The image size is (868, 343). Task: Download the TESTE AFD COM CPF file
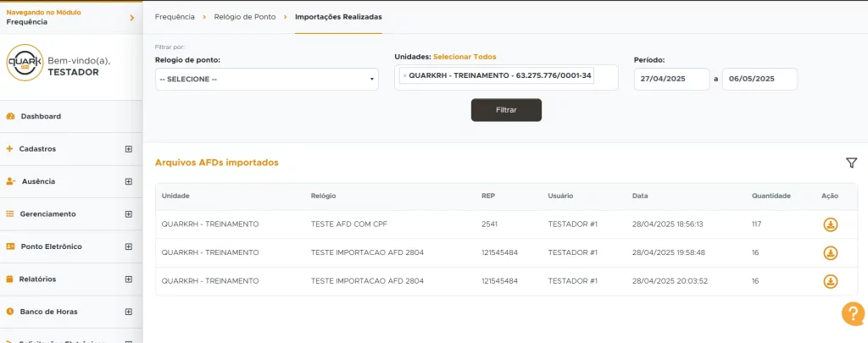831,224
